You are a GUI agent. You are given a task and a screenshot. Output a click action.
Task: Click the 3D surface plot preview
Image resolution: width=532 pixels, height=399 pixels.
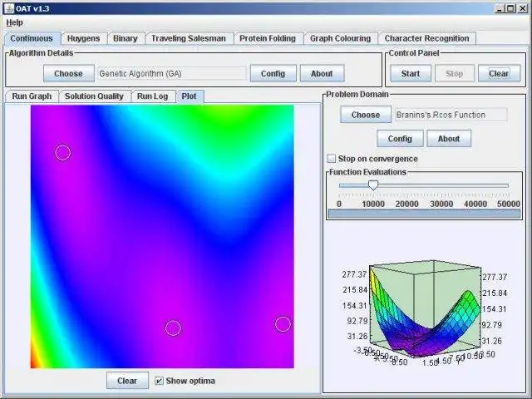[424, 313]
